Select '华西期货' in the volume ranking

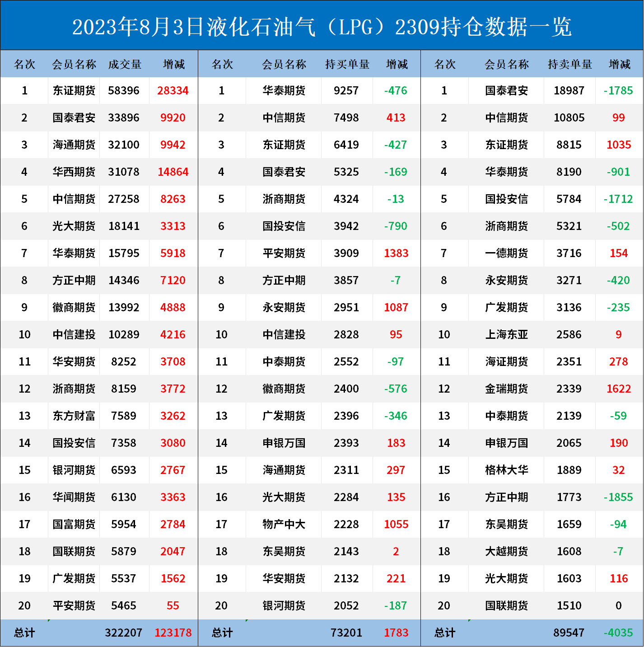pos(74,172)
